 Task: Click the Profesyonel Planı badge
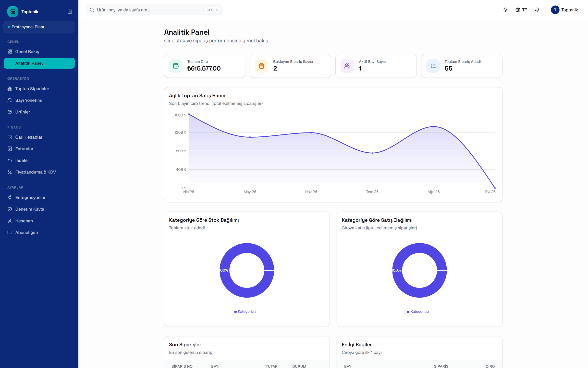[x=39, y=27]
